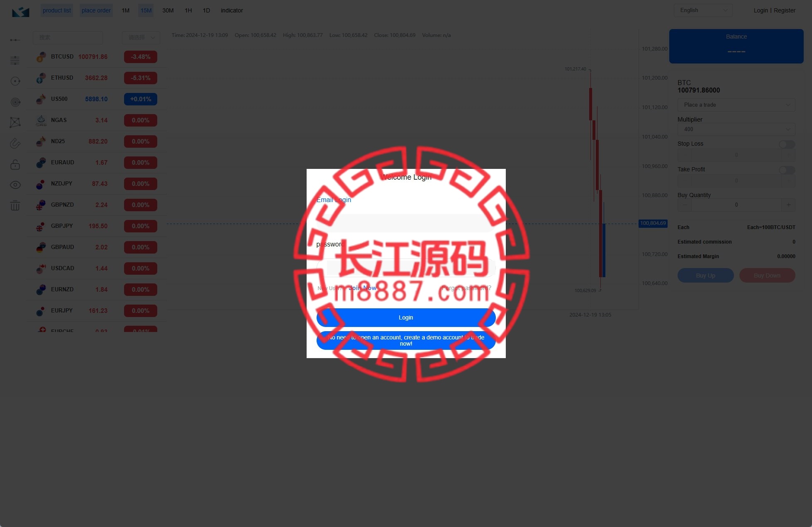
Task: Click Register link in top navigation
Action: (785, 10)
